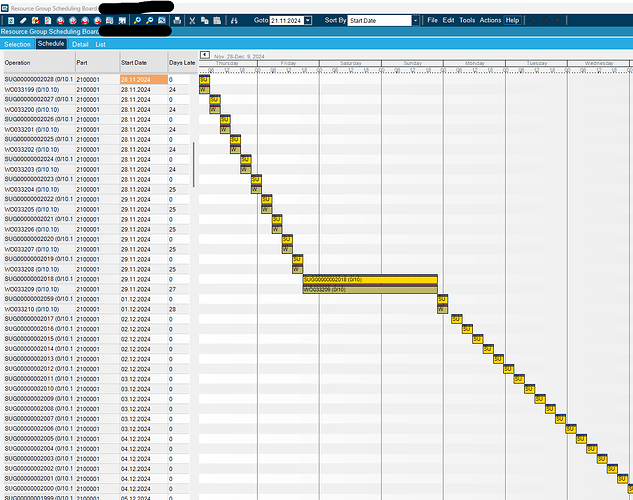This screenshot has height=500, width=633.
Task: Open the Sort By dropdown arrow
Action: [x=415, y=21]
